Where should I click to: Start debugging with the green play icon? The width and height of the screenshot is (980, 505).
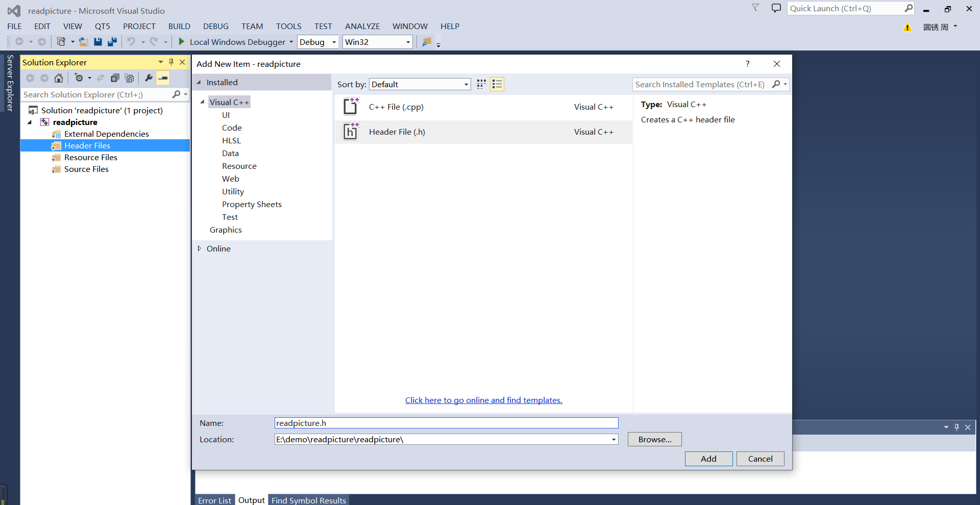pos(181,42)
